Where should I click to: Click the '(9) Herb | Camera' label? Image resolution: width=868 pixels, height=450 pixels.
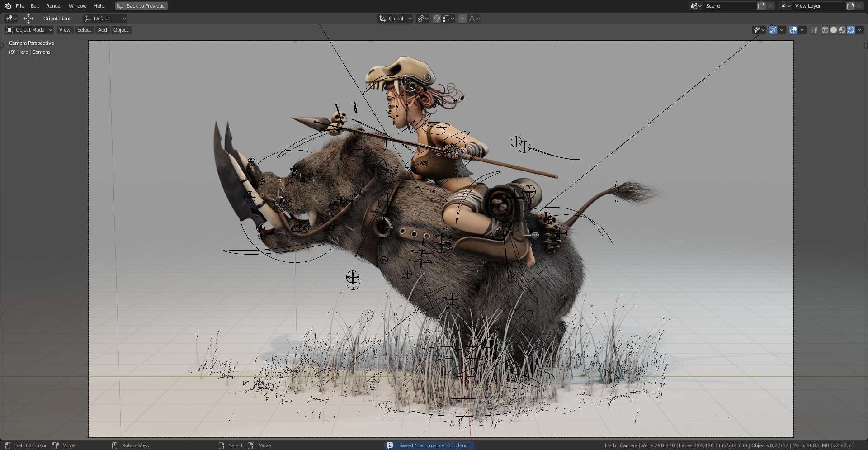pos(29,52)
